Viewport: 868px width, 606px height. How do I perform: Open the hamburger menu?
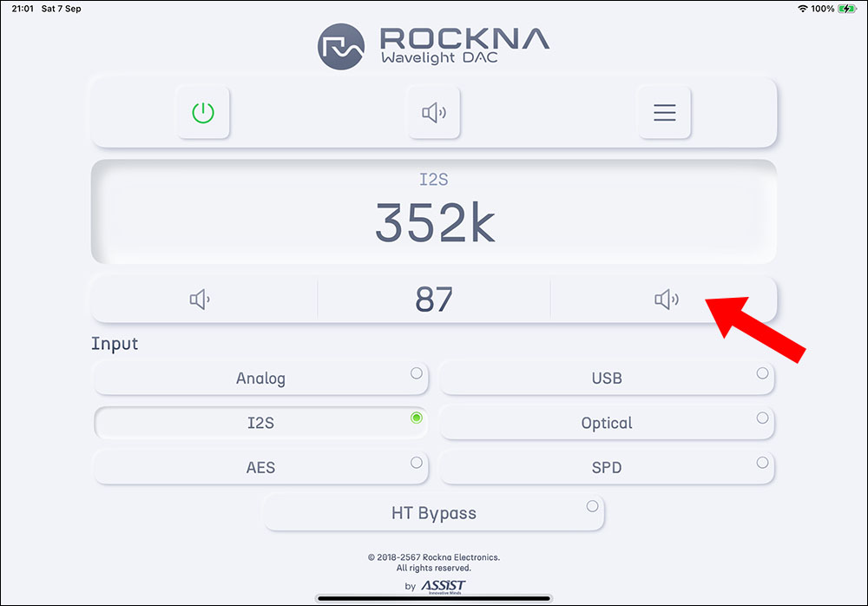click(664, 113)
